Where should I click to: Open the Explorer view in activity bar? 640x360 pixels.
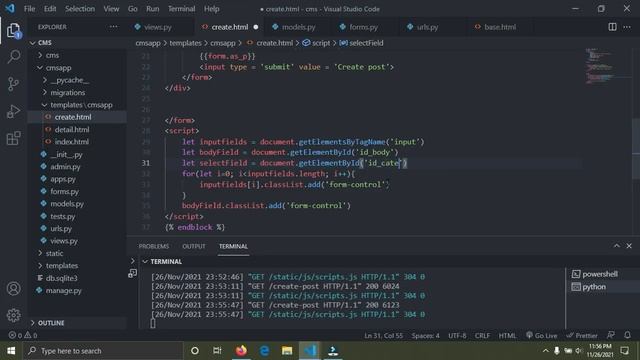pos(13,31)
